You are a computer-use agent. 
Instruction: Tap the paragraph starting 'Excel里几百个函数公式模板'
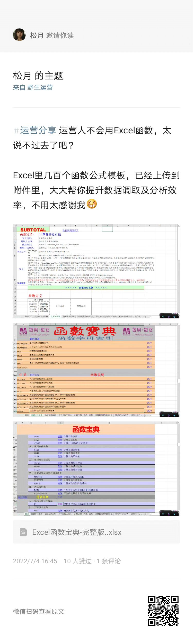(x=97, y=190)
